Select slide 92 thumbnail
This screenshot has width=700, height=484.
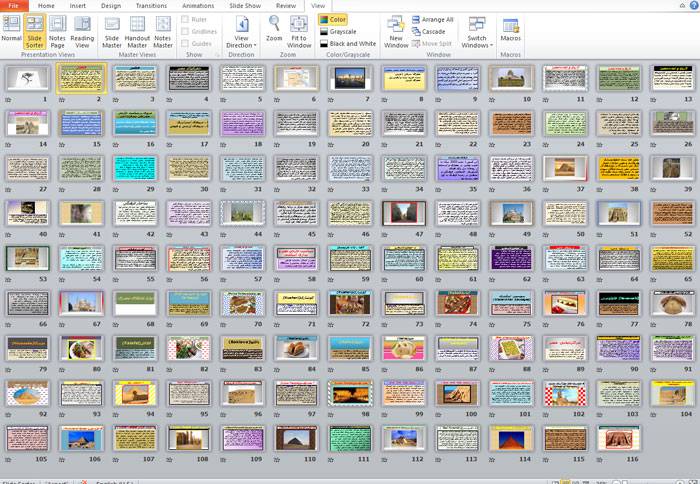(x=28, y=393)
